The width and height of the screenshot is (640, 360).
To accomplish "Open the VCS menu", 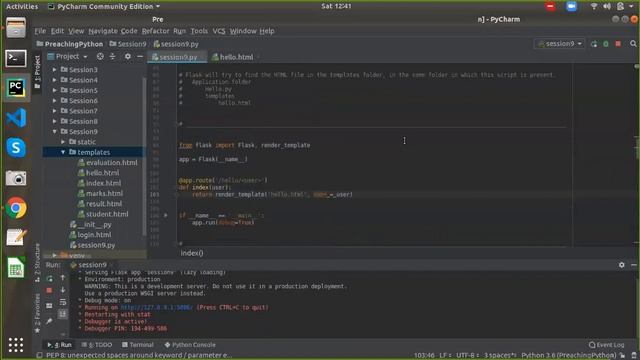I will click(219, 31).
